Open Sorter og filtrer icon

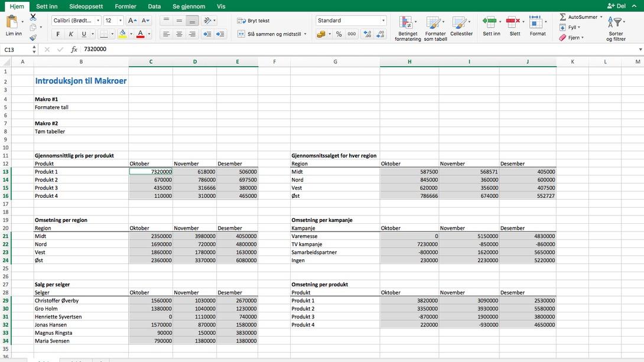tap(614, 22)
